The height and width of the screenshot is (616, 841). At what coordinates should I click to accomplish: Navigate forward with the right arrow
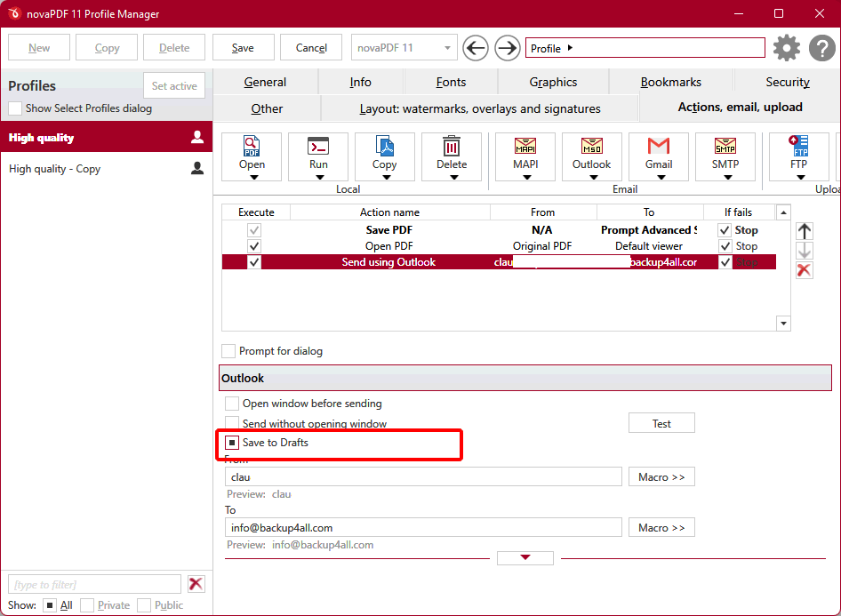tap(507, 48)
